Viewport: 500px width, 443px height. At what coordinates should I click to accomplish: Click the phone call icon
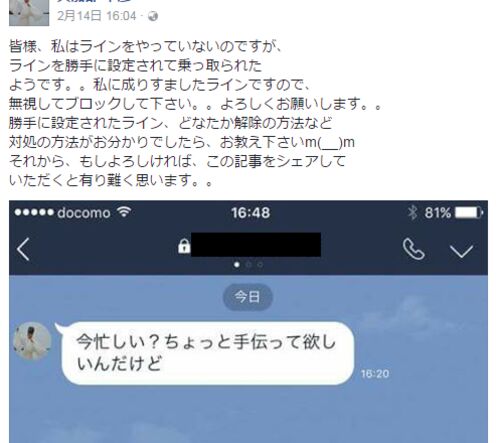tap(414, 249)
